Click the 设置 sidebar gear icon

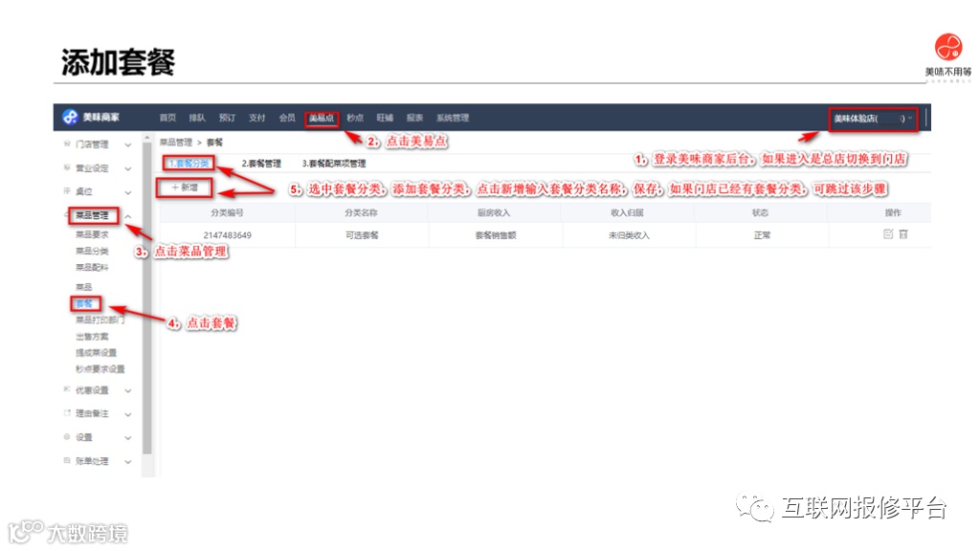pos(67,436)
